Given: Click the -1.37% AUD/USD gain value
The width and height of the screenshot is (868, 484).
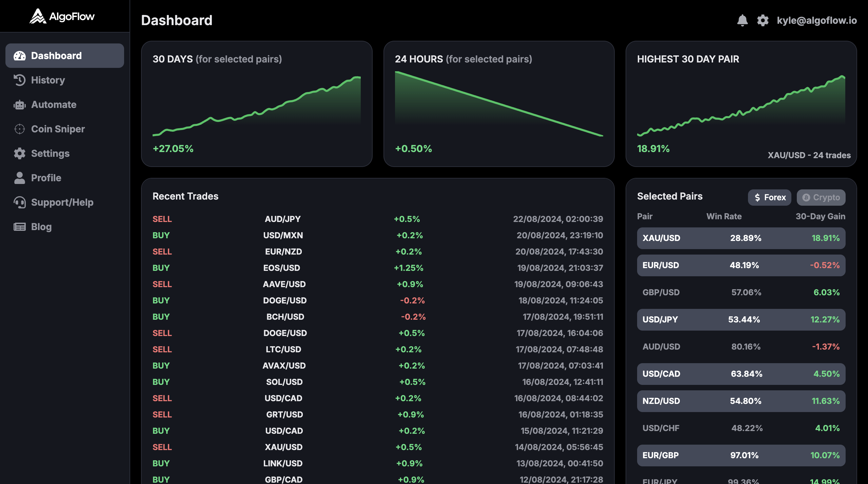Looking at the screenshot, I should click(x=826, y=347).
